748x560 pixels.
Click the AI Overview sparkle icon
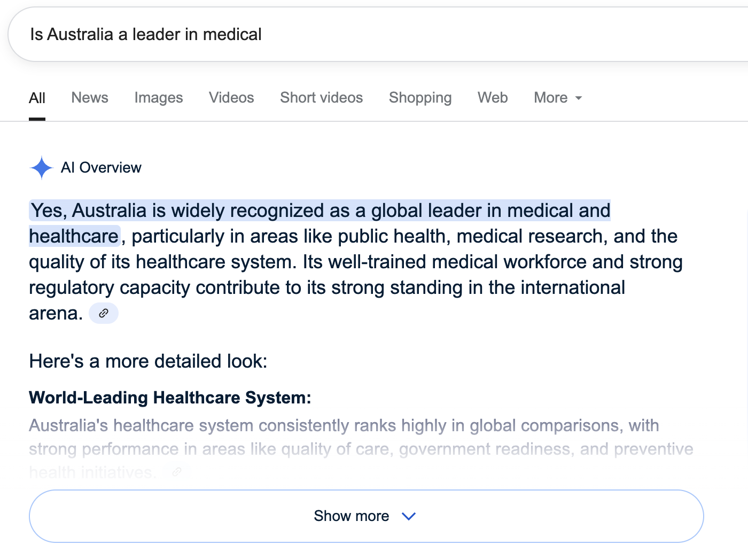click(41, 168)
